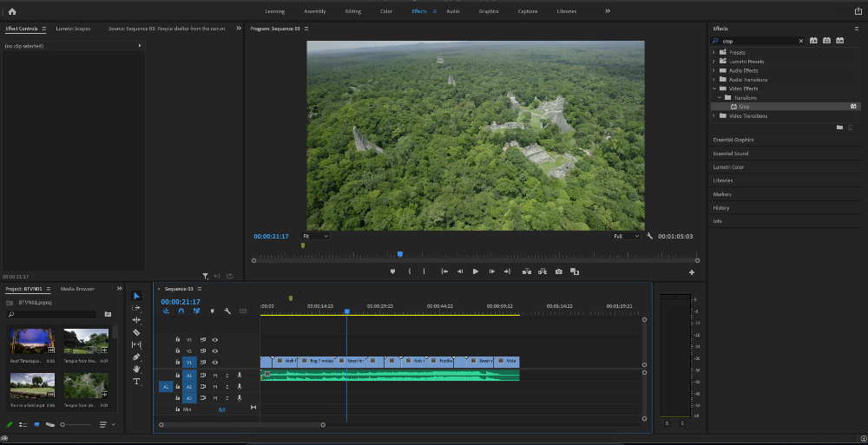Select the Track Select Forward tool

coord(136,308)
